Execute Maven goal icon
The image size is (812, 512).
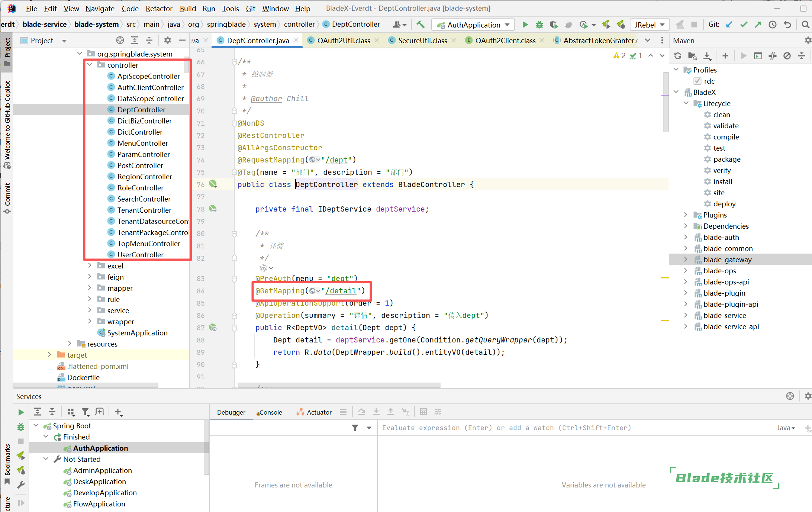(x=758, y=56)
